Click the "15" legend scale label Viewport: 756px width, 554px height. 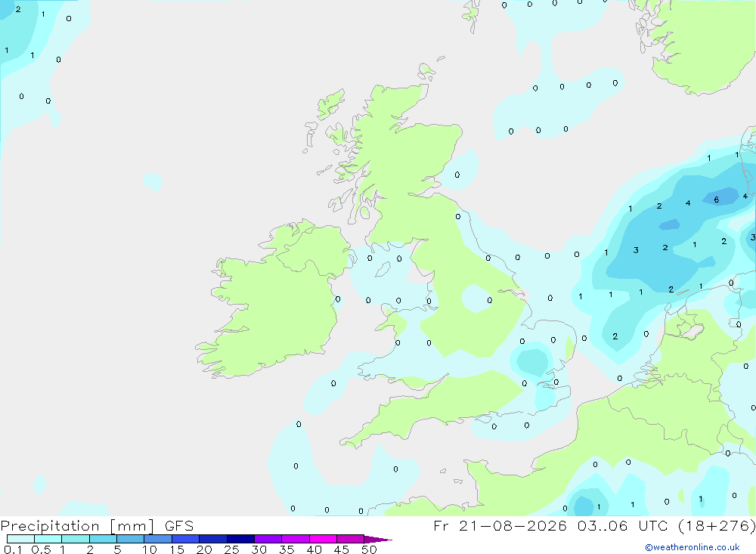(x=176, y=549)
